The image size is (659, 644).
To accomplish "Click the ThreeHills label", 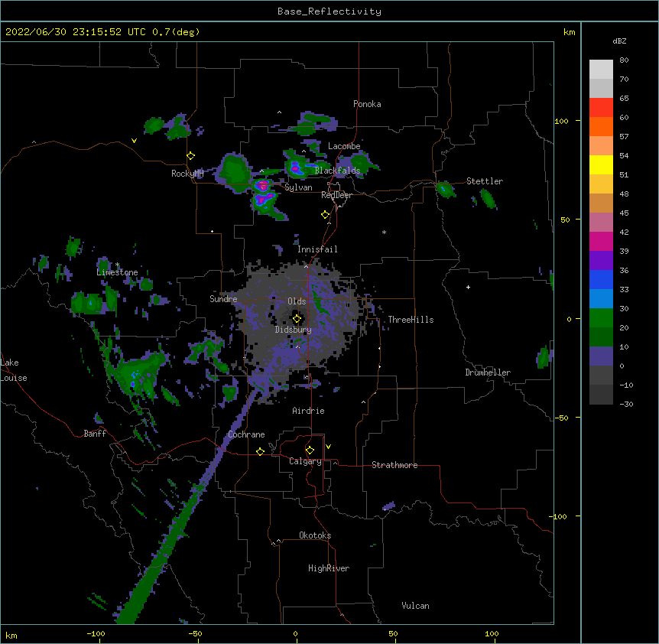I will tap(411, 320).
